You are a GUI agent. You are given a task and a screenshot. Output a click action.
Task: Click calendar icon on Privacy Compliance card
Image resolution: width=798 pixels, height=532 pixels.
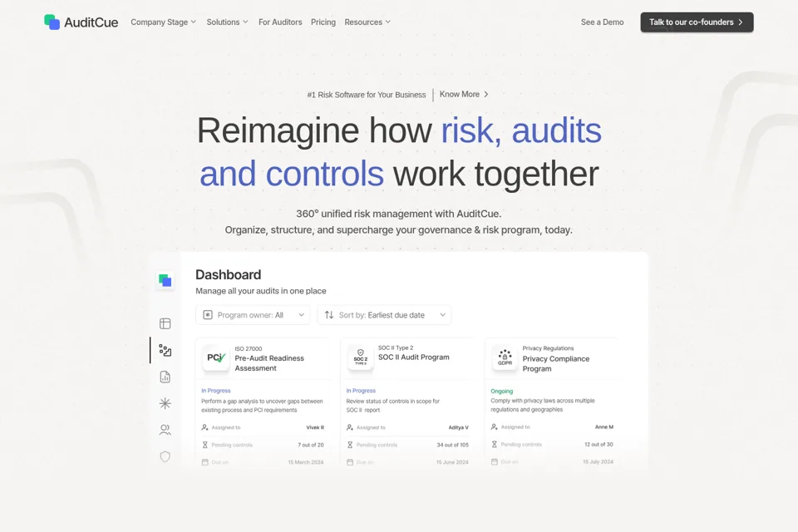[494, 461]
